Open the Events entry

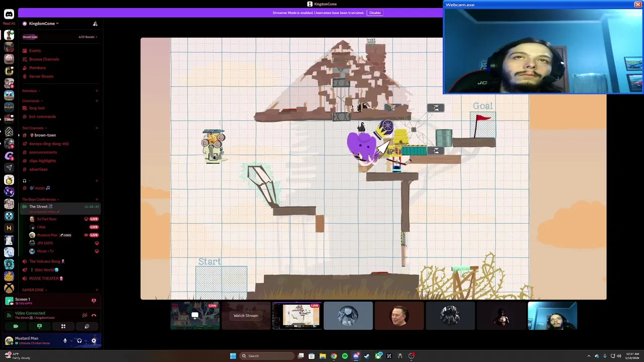coord(35,51)
